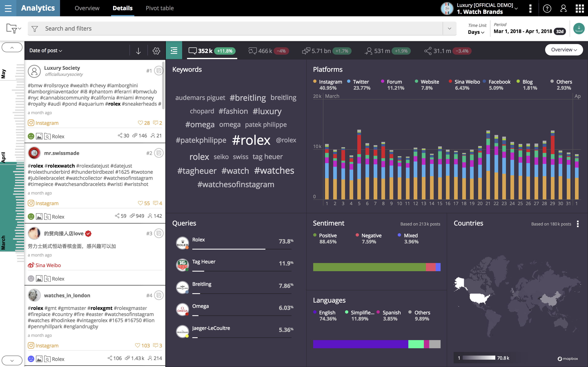Select post #1 by Luxury Society
588x367 pixels.
coord(159,71)
